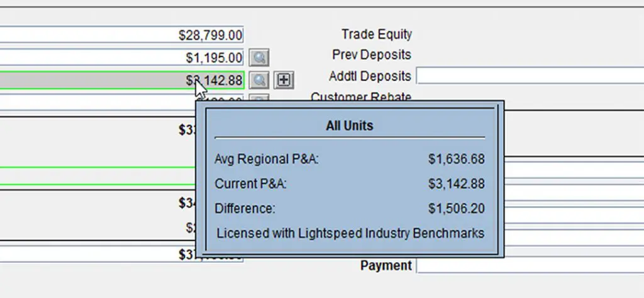The height and width of the screenshot is (298, 644).
Task: Click the Addtl Deposits label
Action: [x=370, y=76]
